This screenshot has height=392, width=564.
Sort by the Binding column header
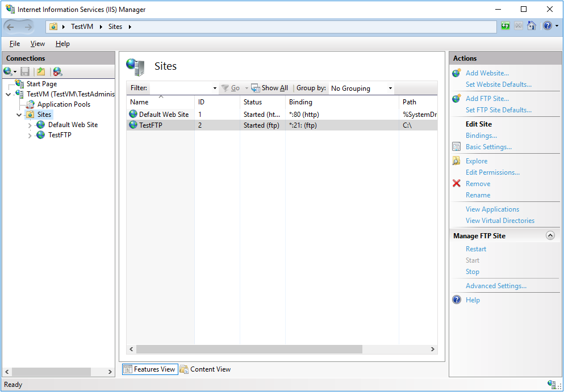[x=342, y=102]
